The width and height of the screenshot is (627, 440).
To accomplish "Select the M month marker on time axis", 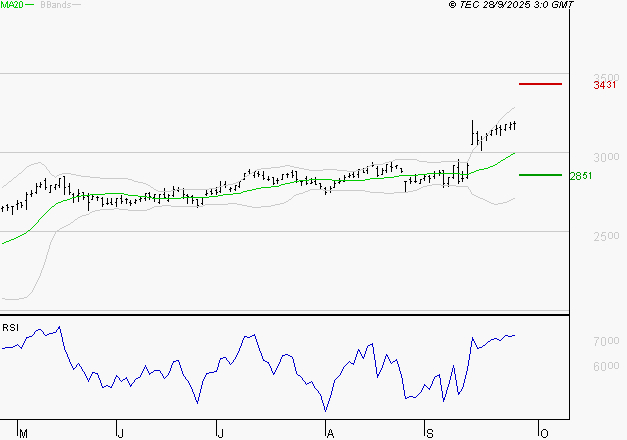I will [x=24, y=432].
